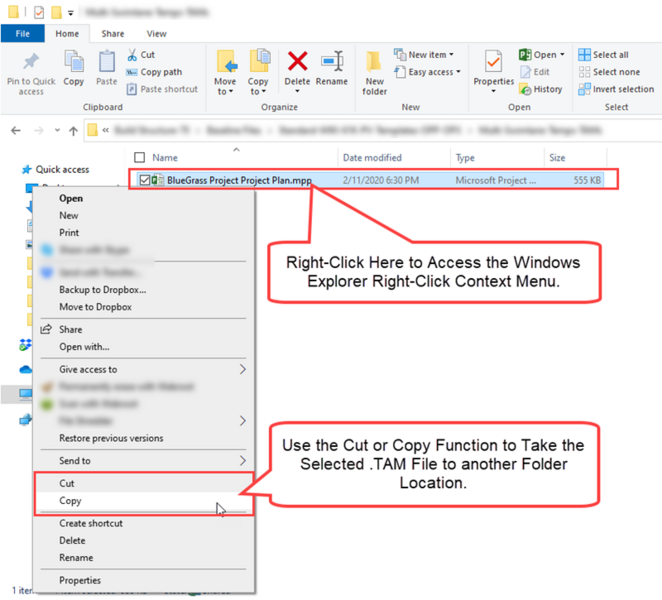
Task: Click the Copy path icon
Action: click(132, 72)
